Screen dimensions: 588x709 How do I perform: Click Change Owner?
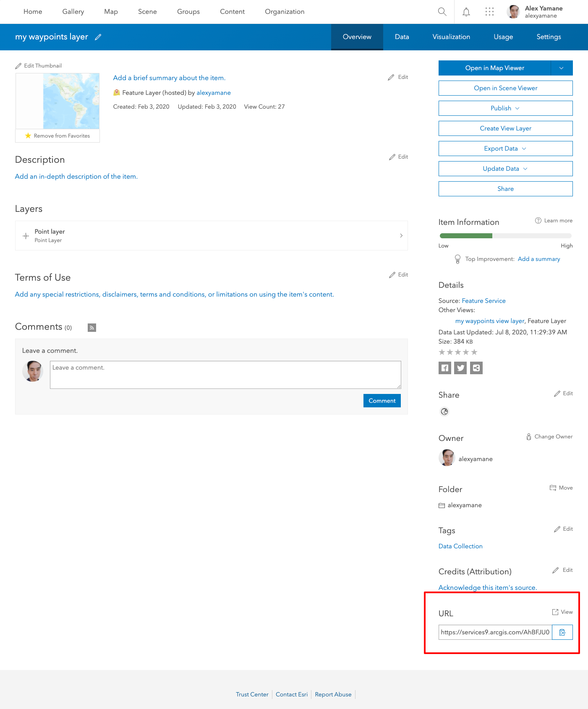[x=549, y=437]
